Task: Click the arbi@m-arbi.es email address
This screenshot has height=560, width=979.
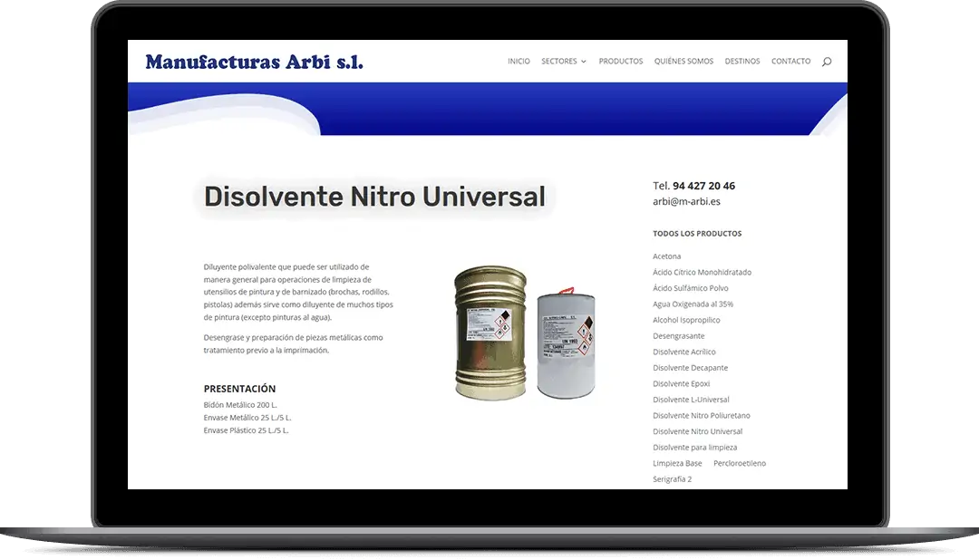Action: click(687, 202)
